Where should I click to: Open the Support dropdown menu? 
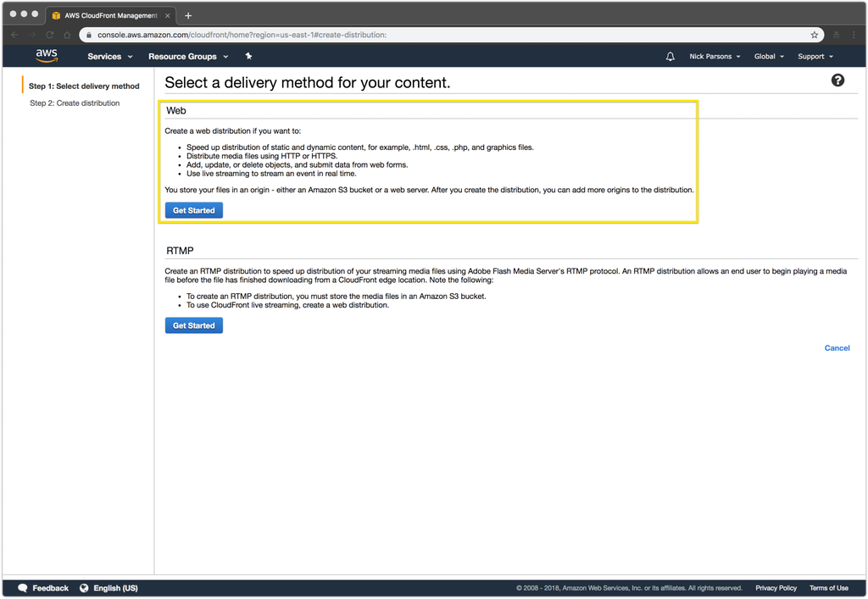tap(815, 57)
